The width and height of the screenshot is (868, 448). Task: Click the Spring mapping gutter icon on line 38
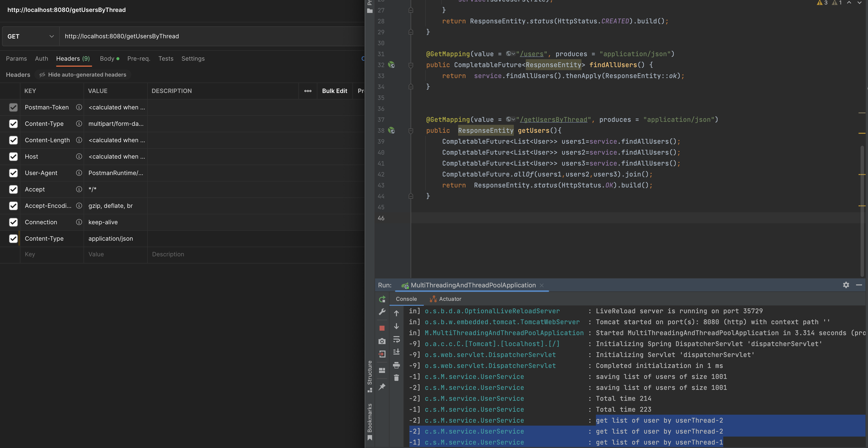(x=391, y=131)
